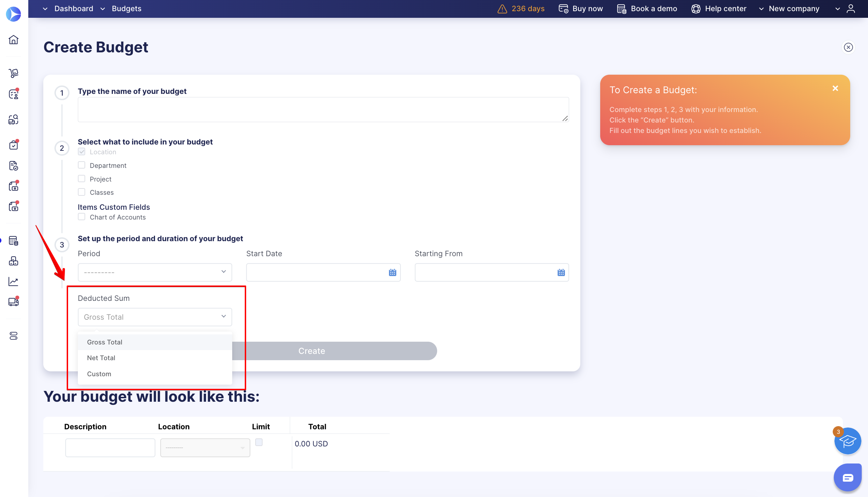This screenshot has height=497, width=868.
Task: Click the Create button
Action: 311,351
